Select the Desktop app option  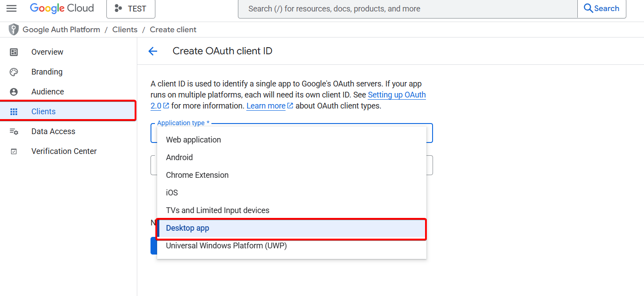click(292, 229)
